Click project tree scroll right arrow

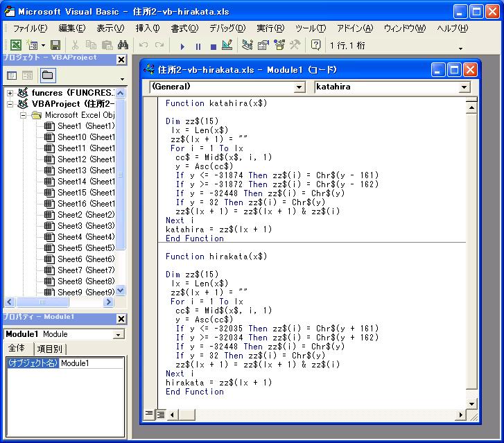[x=108, y=302]
